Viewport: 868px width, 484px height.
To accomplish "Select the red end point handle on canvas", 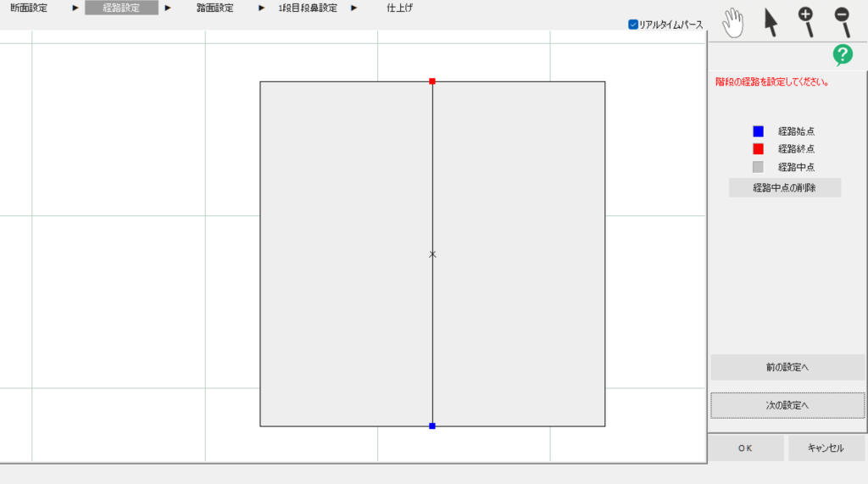I will (432, 81).
